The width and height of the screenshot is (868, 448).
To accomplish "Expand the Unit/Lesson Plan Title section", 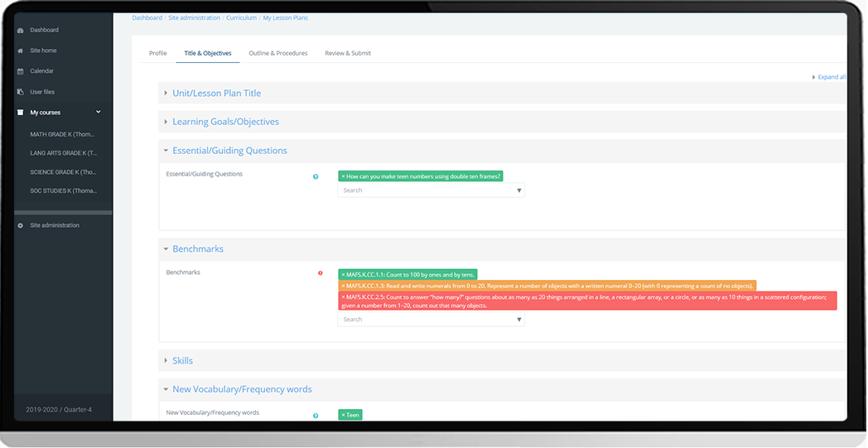I will (x=216, y=94).
